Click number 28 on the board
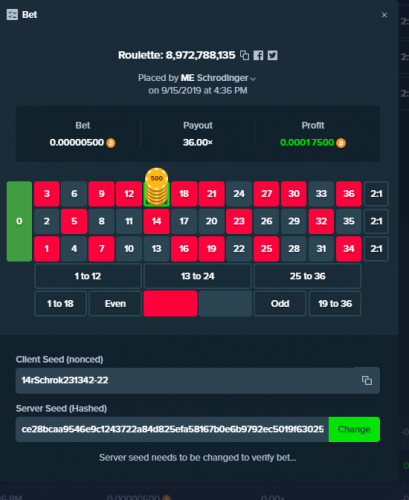 [x=294, y=249]
